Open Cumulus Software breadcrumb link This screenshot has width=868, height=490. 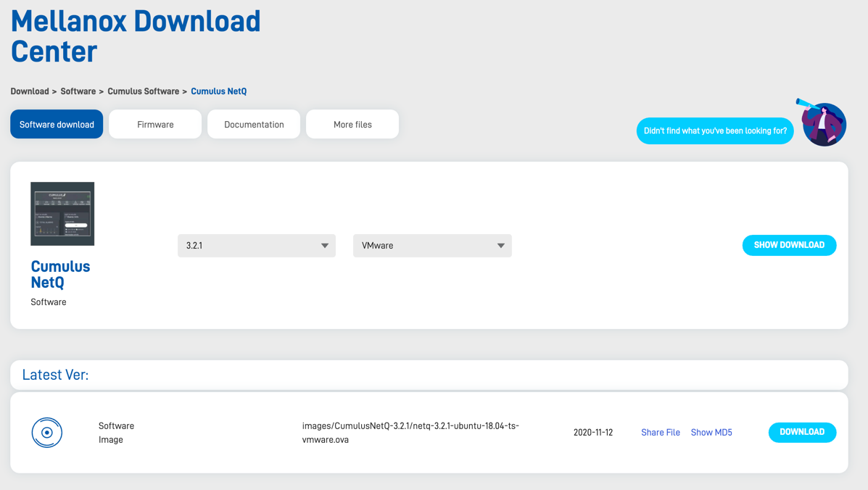pyautogui.click(x=144, y=91)
